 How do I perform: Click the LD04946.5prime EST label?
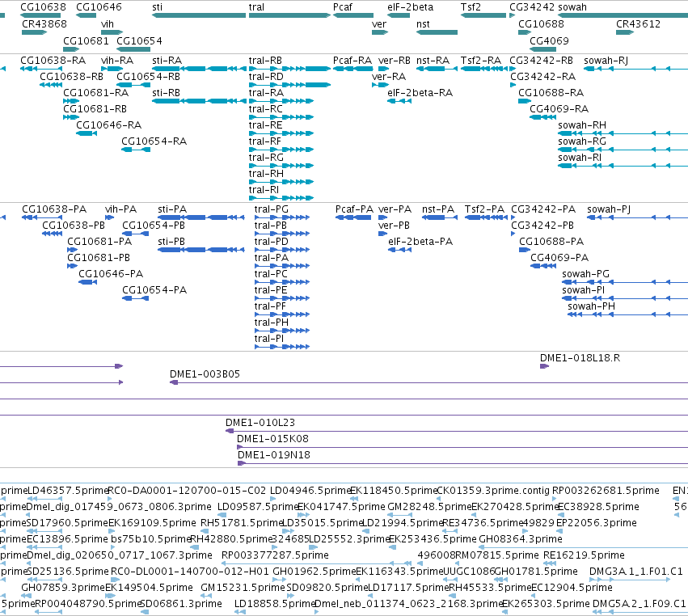coord(310,491)
